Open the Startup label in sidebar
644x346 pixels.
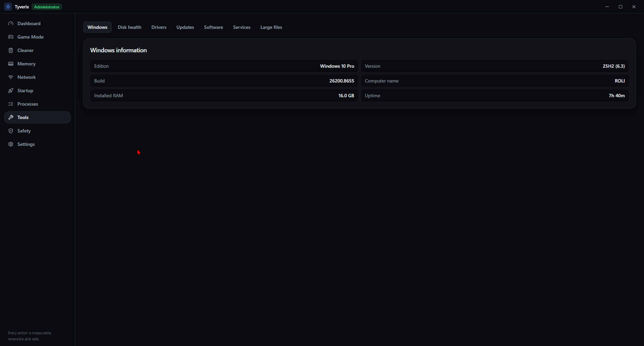tap(25, 91)
